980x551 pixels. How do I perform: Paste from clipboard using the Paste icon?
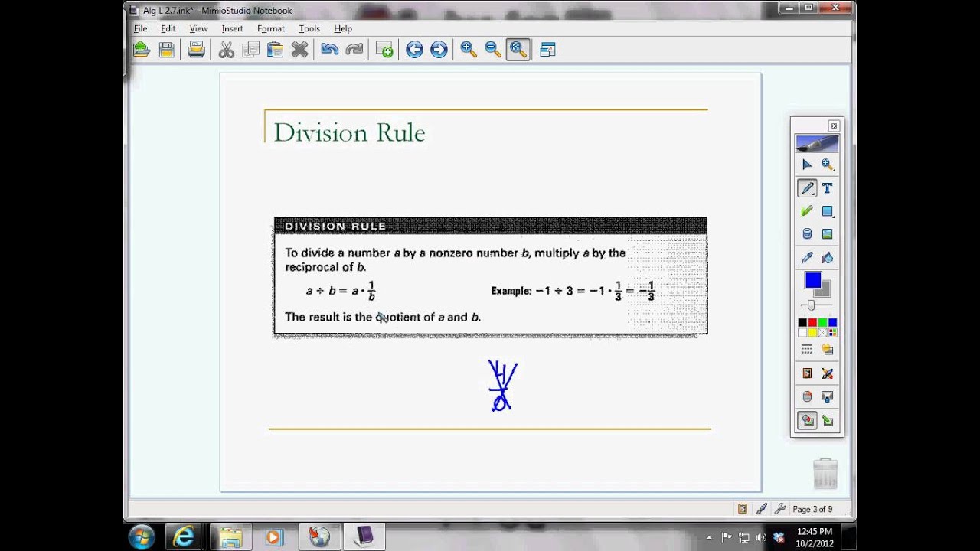coord(275,50)
